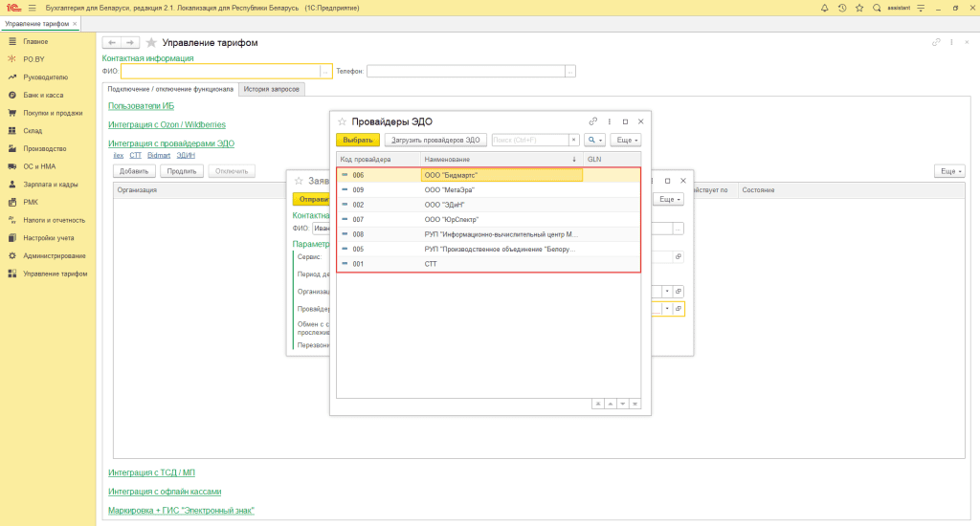Open the Еще menu in Провайдеры ЭДО

click(625, 140)
